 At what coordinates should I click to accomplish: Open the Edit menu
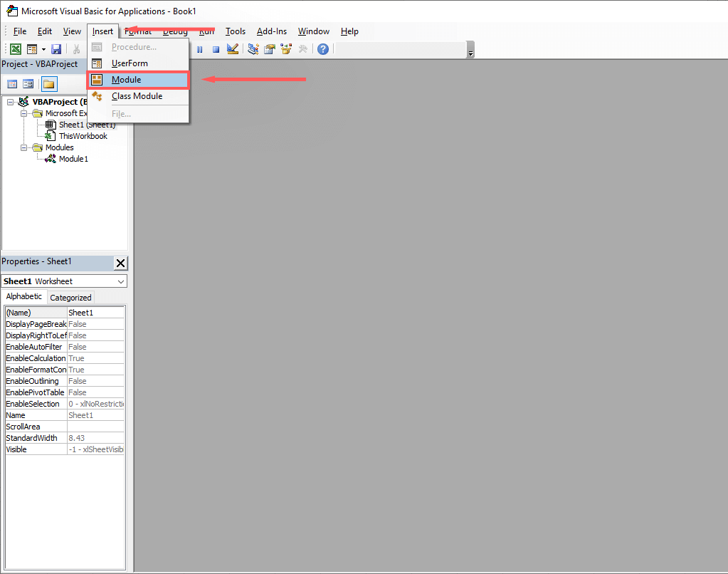point(45,31)
